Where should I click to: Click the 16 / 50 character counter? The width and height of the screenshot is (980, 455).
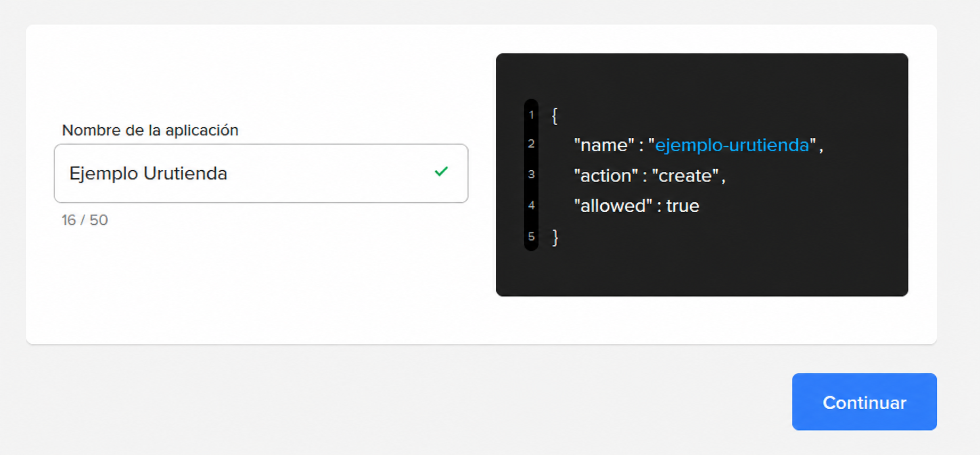click(85, 220)
